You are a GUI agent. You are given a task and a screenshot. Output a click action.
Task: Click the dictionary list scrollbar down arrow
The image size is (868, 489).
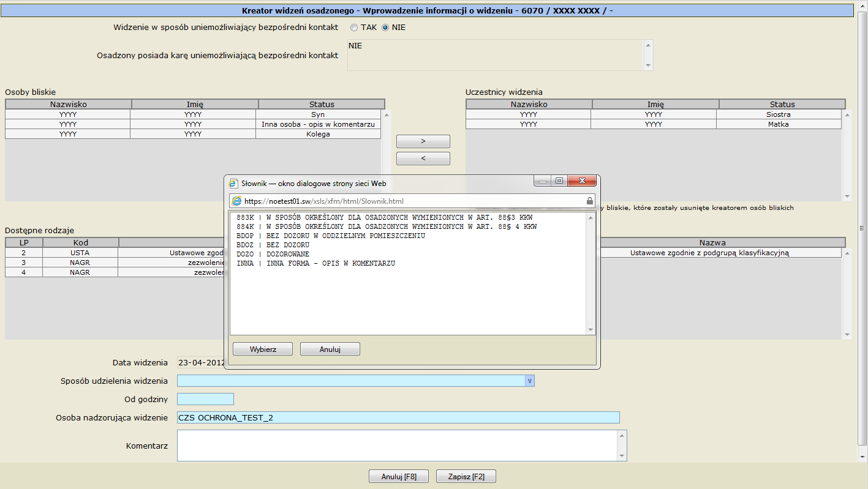point(591,330)
